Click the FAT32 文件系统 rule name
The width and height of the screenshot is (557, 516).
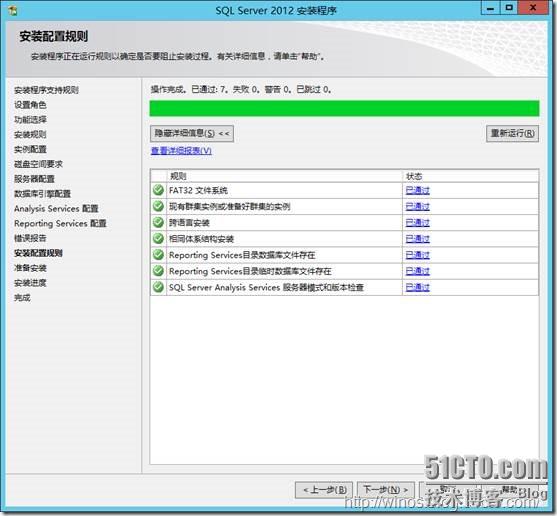pyautogui.click(x=198, y=190)
